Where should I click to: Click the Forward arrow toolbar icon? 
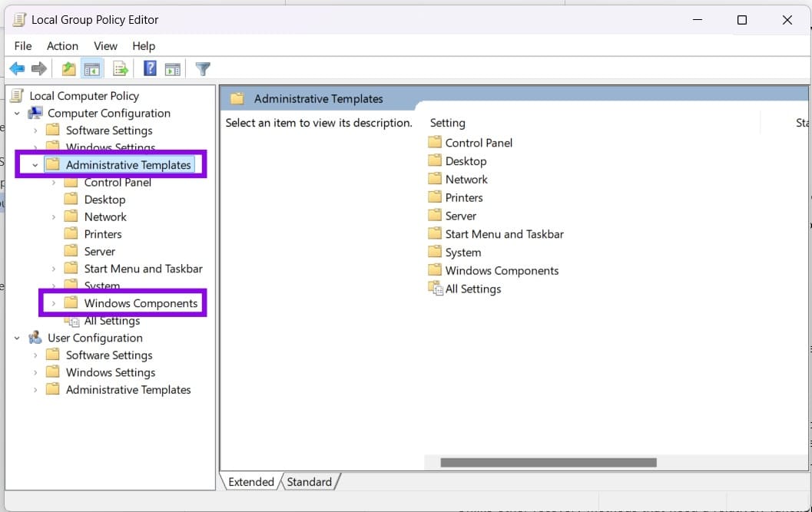pos(39,68)
